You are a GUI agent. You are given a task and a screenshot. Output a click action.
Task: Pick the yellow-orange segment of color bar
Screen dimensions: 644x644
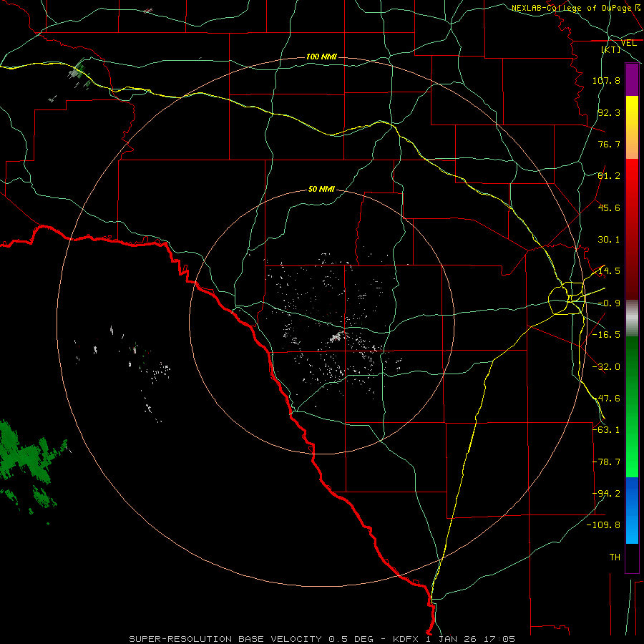tap(632, 127)
